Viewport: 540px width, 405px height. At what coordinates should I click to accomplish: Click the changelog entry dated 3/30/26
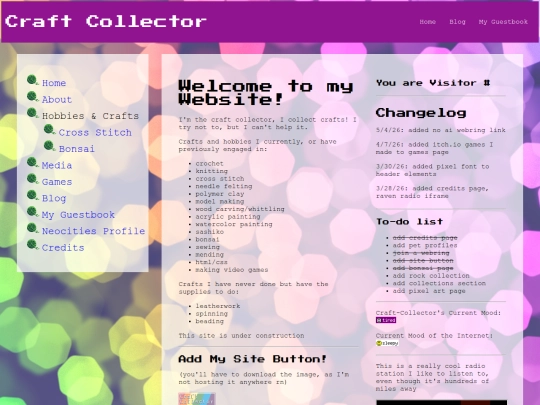(x=433, y=170)
